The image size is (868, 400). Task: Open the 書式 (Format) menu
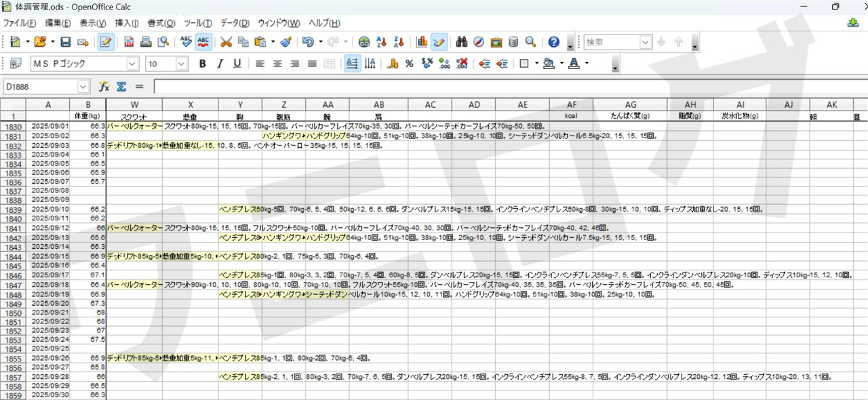[x=161, y=23]
